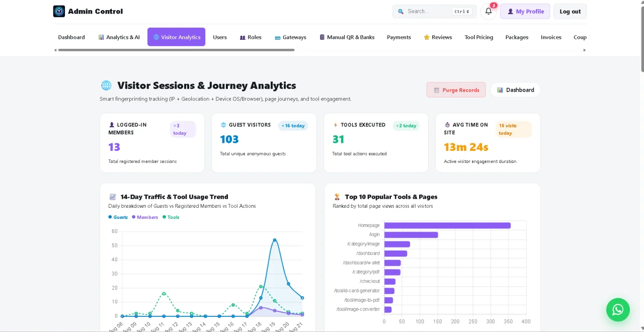Go to the Users tab
The width and height of the screenshot is (644, 332).
click(x=220, y=37)
